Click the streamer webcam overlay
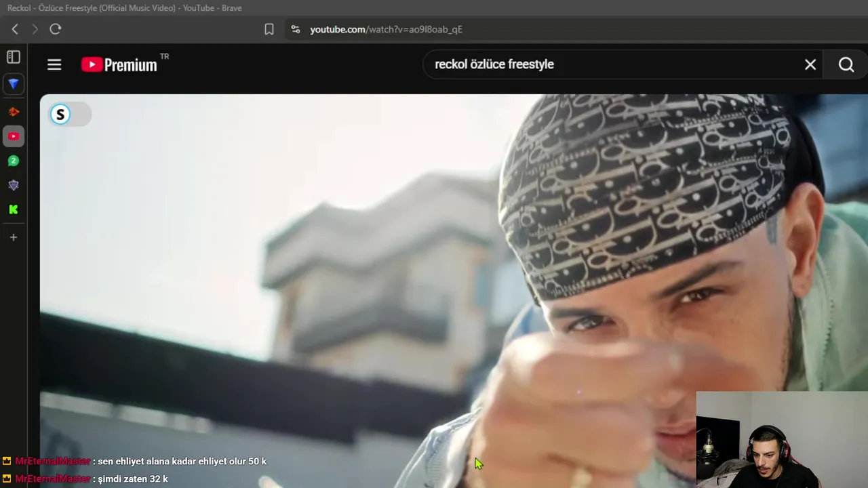The image size is (868, 488). [782, 439]
